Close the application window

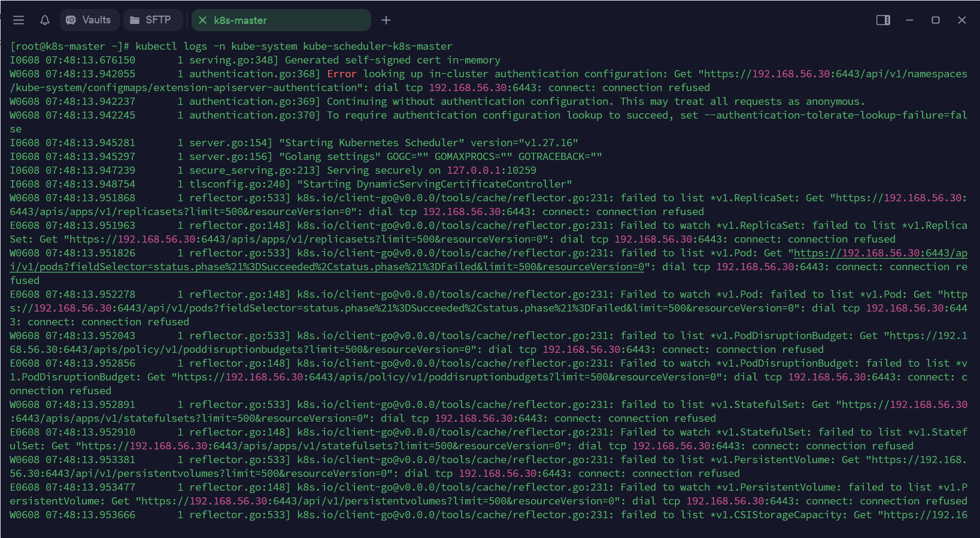[962, 20]
